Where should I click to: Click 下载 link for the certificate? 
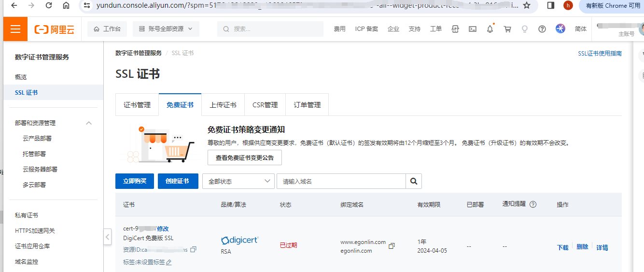click(562, 247)
